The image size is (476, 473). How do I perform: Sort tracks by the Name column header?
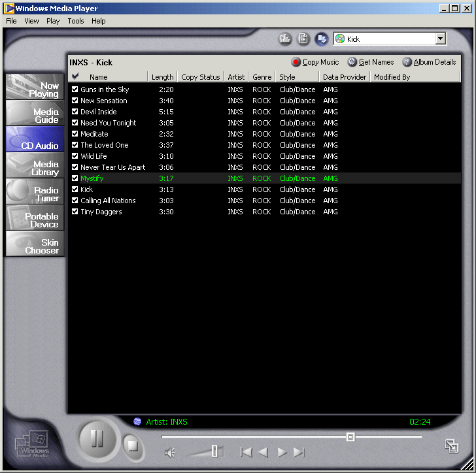(x=114, y=77)
